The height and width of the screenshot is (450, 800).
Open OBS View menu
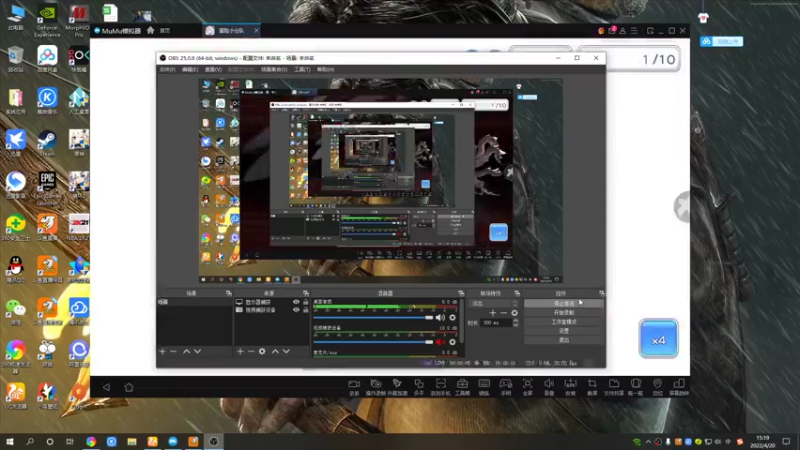pyautogui.click(x=213, y=69)
